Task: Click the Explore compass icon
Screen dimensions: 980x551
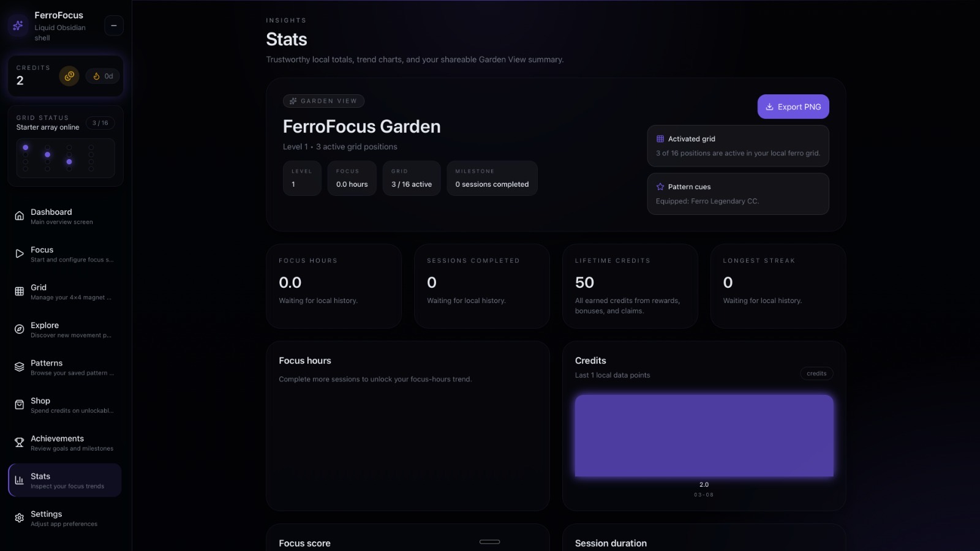Action: pyautogui.click(x=20, y=329)
